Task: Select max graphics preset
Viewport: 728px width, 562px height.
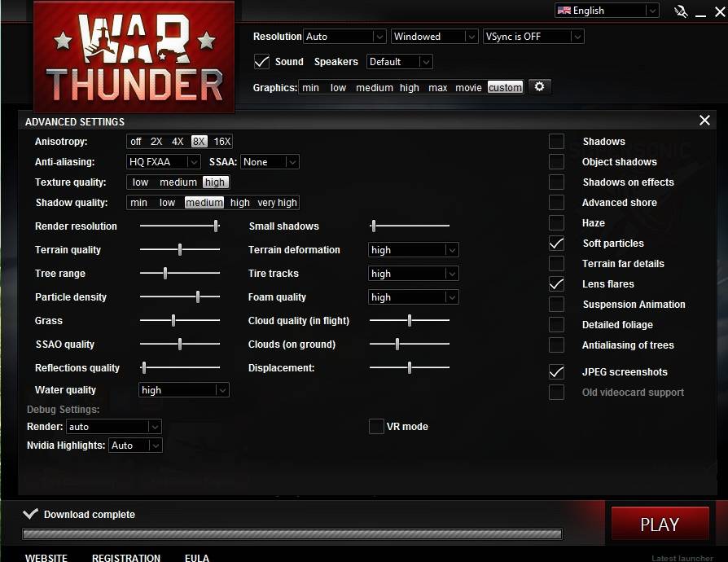Action: [438, 87]
